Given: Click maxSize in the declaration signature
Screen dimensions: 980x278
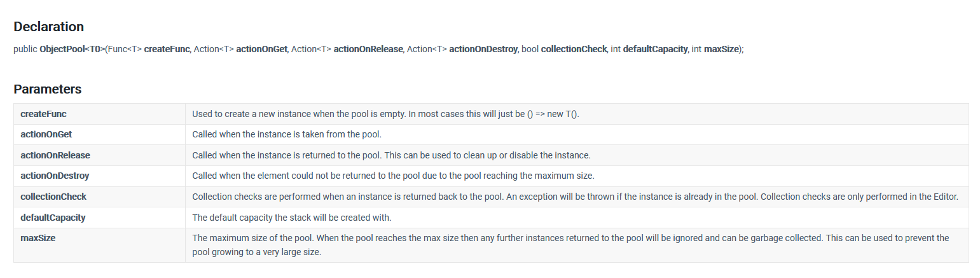Looking at the screenshot, I should tap(721, 49).
